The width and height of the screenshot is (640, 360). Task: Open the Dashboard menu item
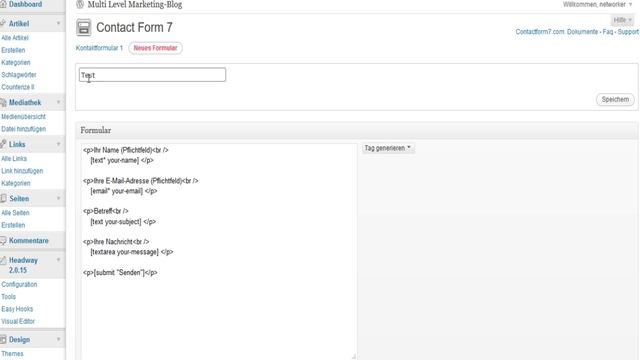[x=25, y=4]
